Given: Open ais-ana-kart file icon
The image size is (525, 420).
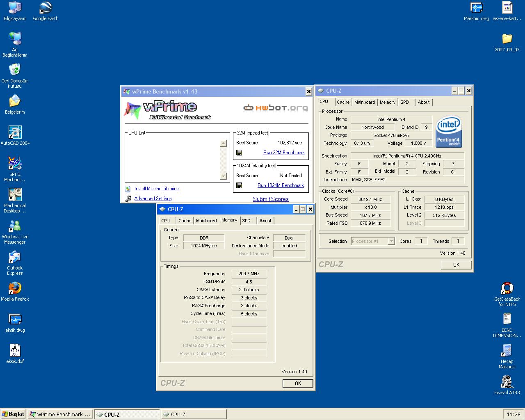Looking at the screenshot, I should [x=507, y=11].
